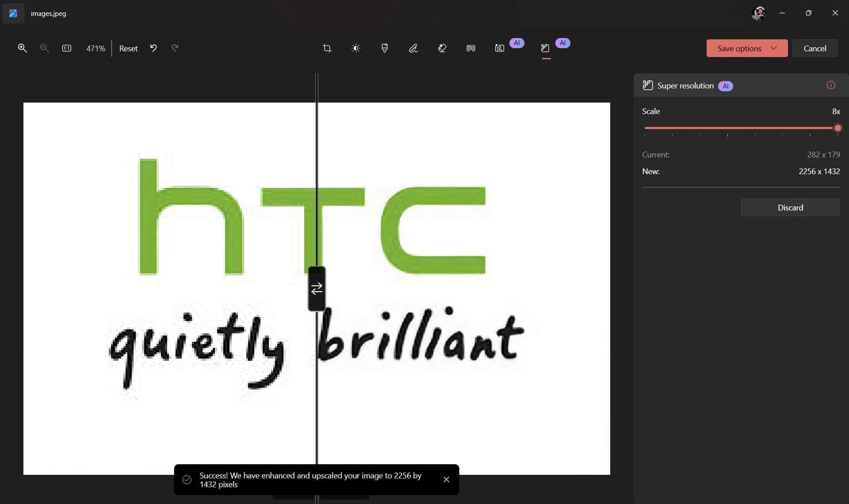Dismiss the success notification
Viewport: 849px width, 504px height.
446,479
